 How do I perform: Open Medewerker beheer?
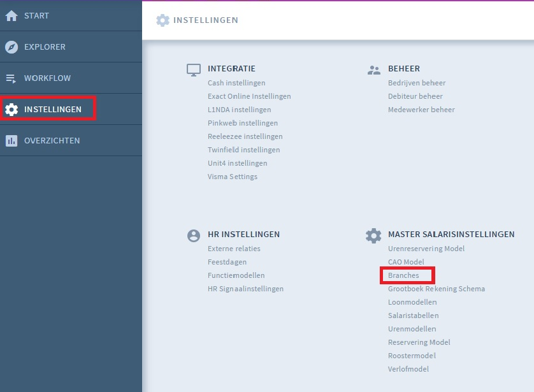click(421, 110)
